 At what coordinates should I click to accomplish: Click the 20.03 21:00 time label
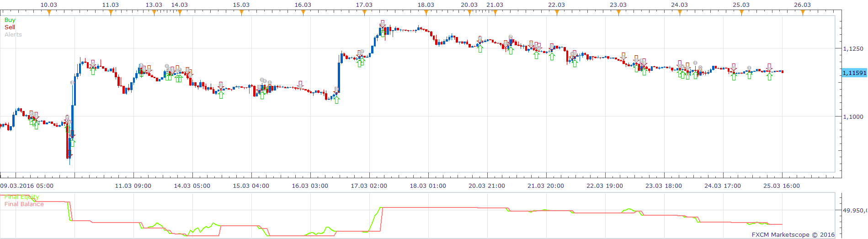click(487, 186)
